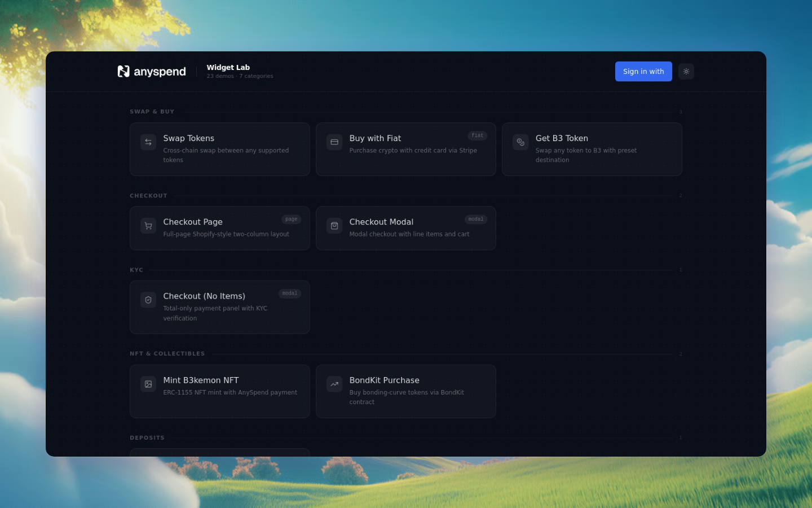Toggle the light/dark theme sun icon
Screen dimensions: 812x508
click(686, 72)
